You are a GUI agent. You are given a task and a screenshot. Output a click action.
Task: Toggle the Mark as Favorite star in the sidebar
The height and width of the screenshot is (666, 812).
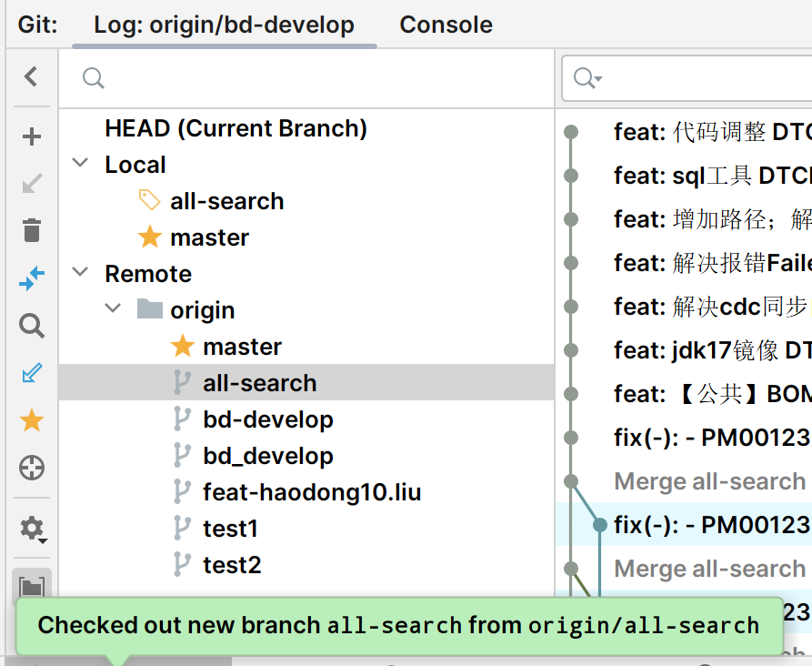coord(32,420)
